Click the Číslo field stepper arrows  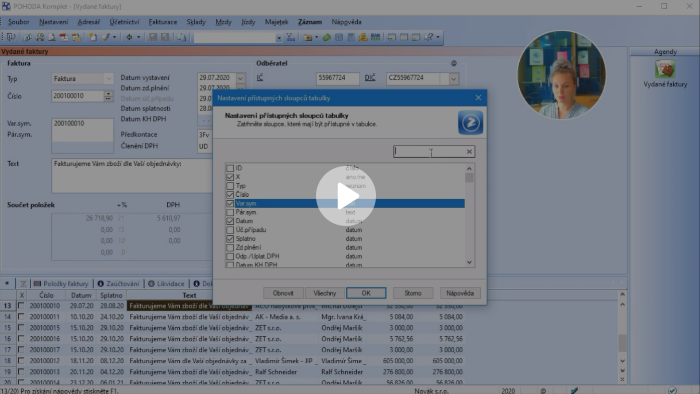point(108,96)
